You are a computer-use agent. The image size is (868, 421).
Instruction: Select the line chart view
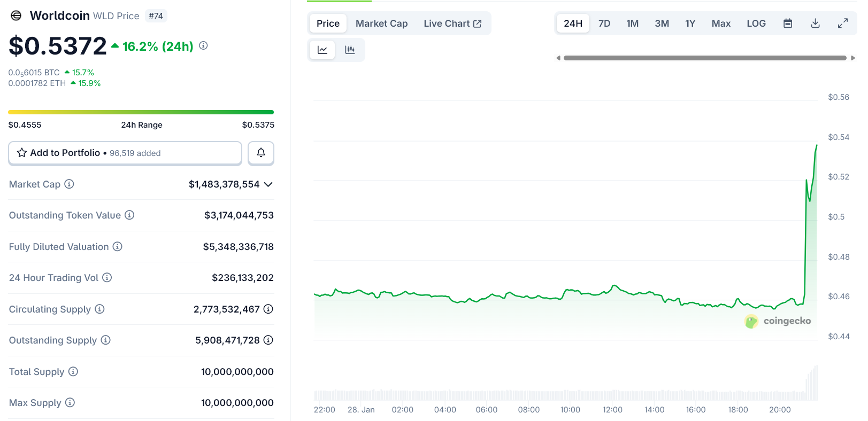click(322, 50)
